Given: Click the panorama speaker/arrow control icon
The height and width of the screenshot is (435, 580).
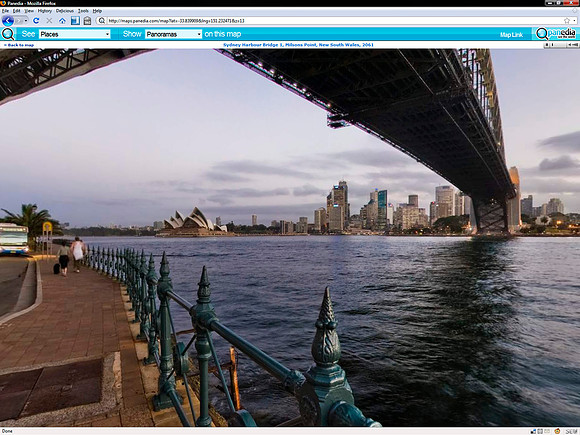Looking at the screenshot, I should pyautogui.click(x=573, y=45).
